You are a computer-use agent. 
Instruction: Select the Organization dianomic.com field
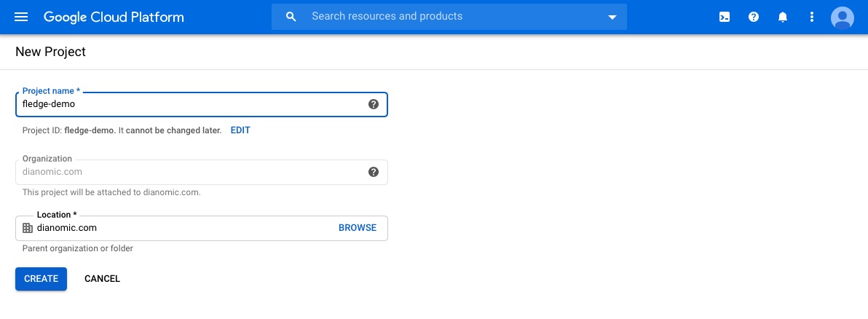pos(189,172)
